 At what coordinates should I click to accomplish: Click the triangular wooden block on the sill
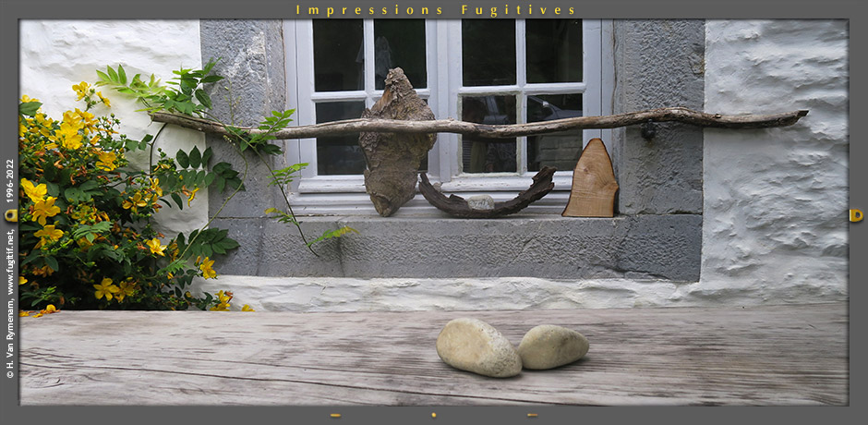[590, 181]
